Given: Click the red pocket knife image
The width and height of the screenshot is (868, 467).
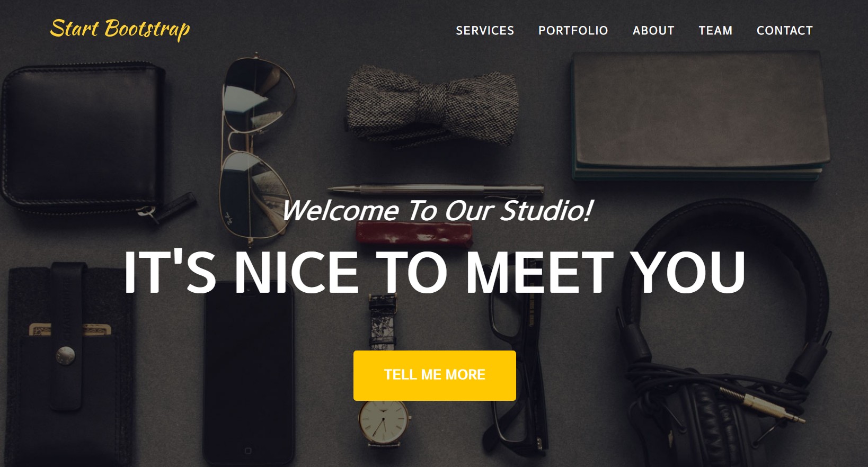Looking at the screenshot, I should [x=413, y=234].
